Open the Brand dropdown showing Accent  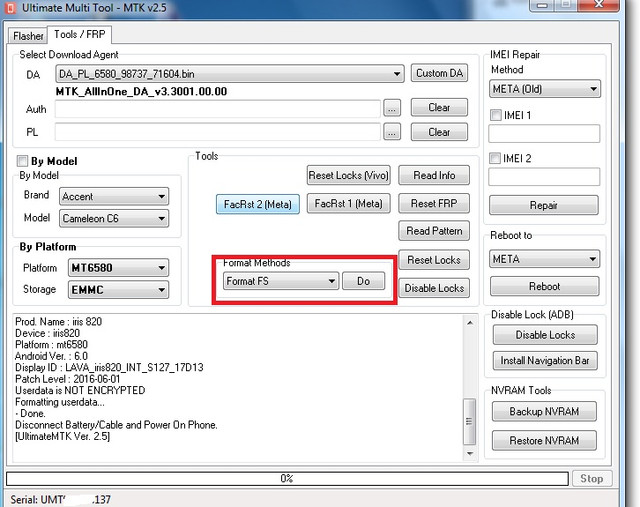pos(114,196)
